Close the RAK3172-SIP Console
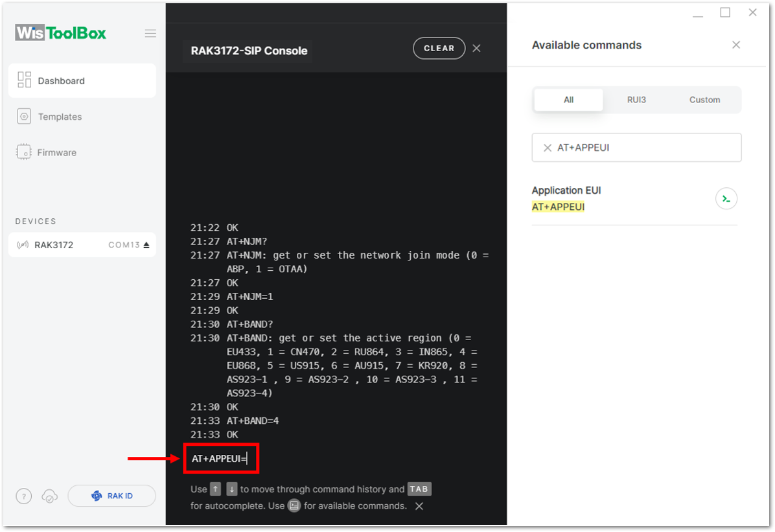 click(x=476, y=49)
